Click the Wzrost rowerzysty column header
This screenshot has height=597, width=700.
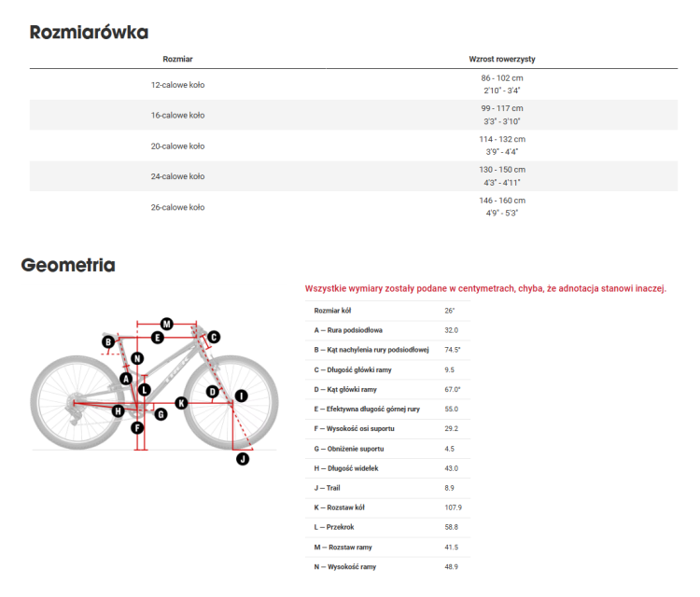[502, 59]
